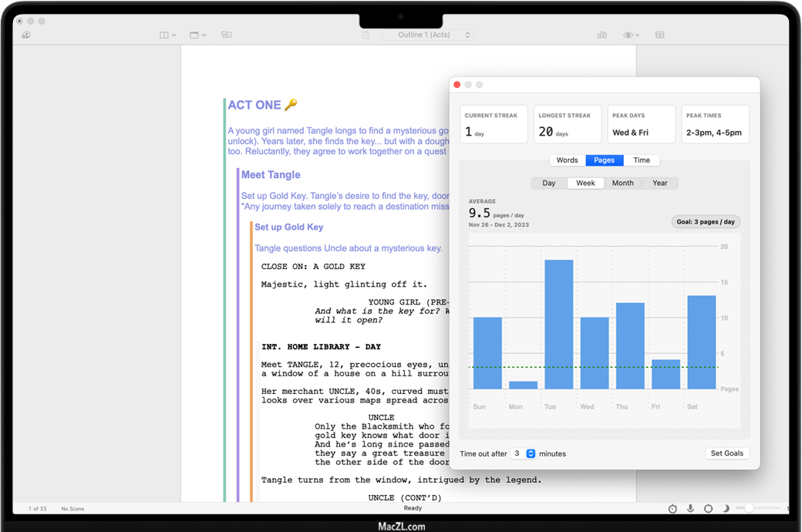Select the Year range segment
802x532 pixels.
click(x=660, y=184)
